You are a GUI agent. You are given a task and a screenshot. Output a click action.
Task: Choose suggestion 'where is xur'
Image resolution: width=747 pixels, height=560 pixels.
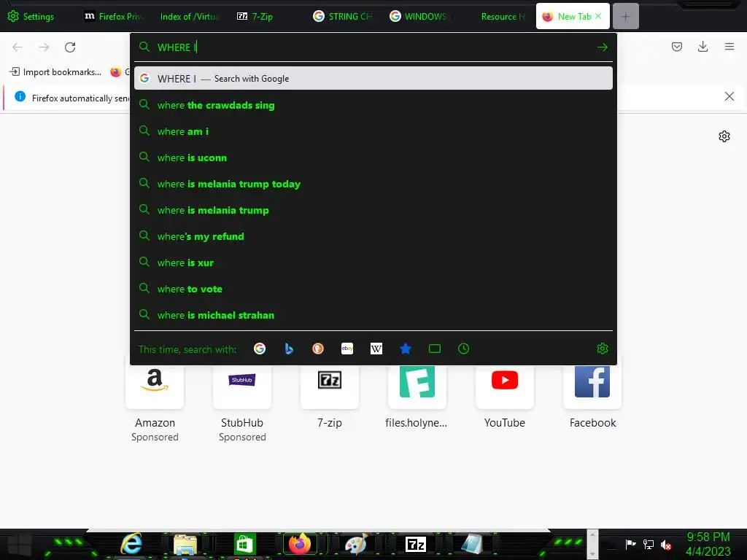coord(373,262)
